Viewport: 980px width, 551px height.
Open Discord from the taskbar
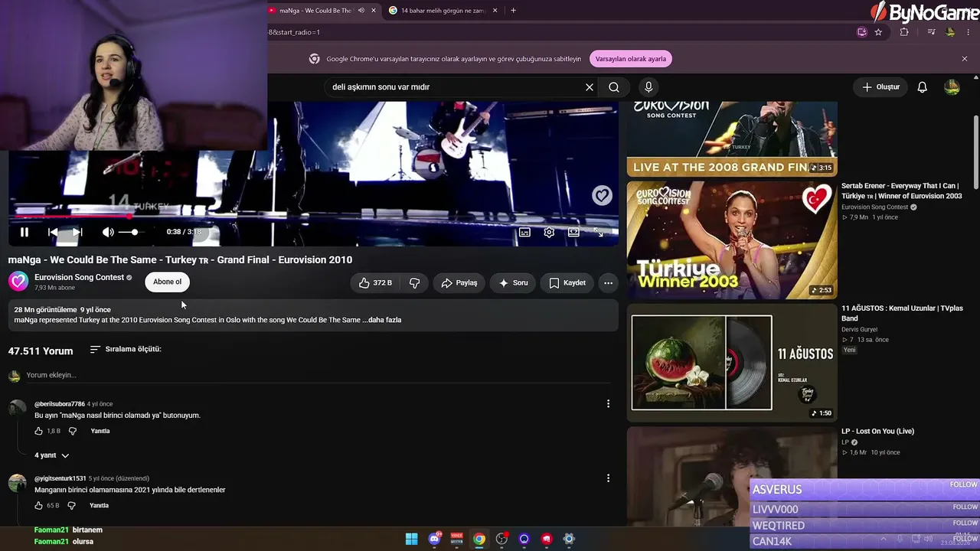(434, 539)
